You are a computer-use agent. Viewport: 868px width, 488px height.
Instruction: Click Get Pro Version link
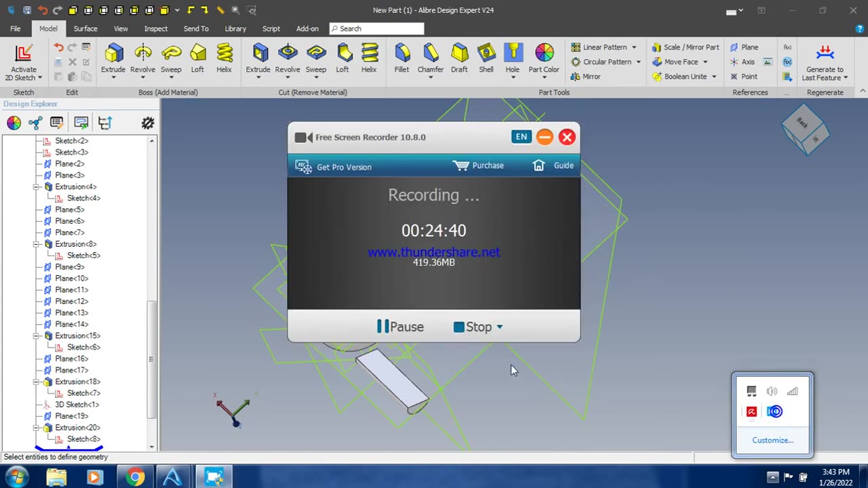(334, 167)
